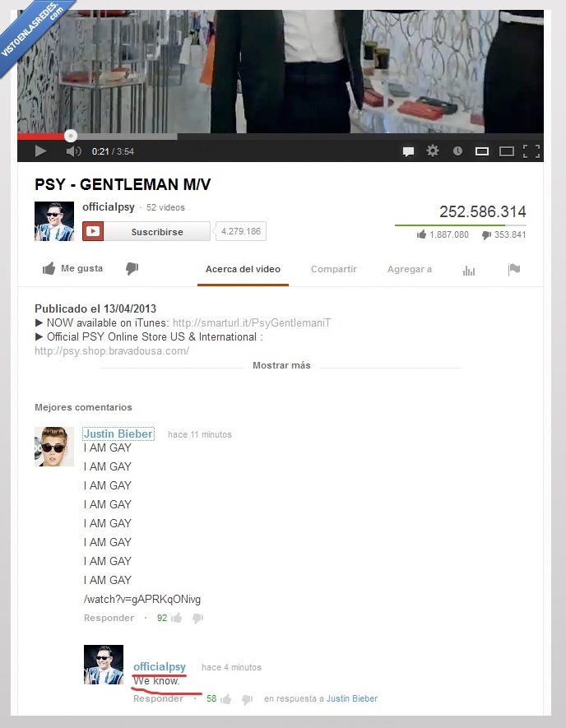Open the smarturl iTunes link
This screenshot has width=566, height=728.
click(252, 322)
